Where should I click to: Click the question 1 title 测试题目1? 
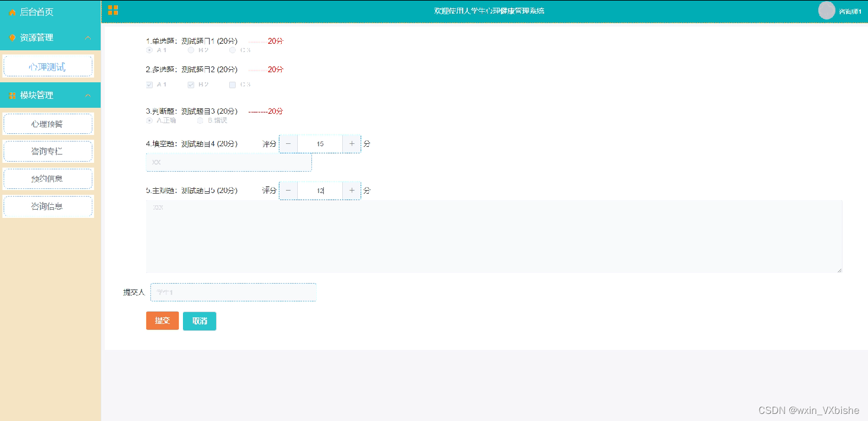[x=198, y=41]
